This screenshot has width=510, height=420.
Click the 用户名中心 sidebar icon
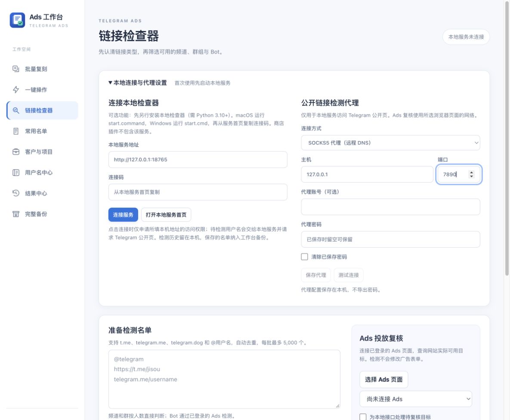tap(15, 172)
